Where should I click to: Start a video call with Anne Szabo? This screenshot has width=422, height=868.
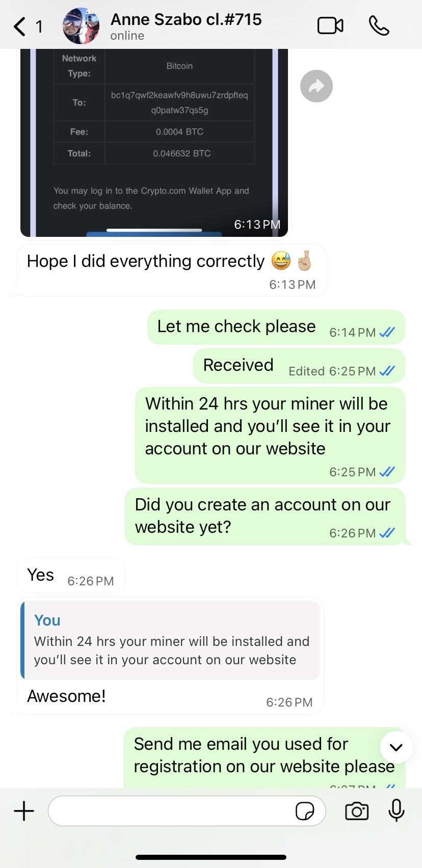pyautogui.click(x=330, y=25)
